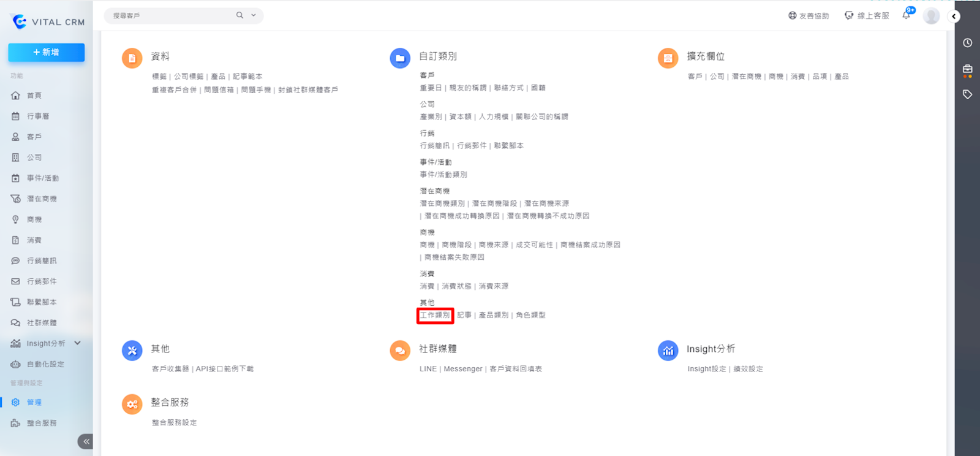Open the history clock icon in right panel

(x=967, y=43)
